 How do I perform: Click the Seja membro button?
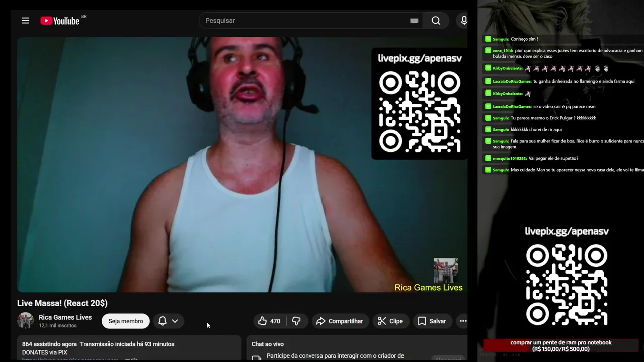126,321
